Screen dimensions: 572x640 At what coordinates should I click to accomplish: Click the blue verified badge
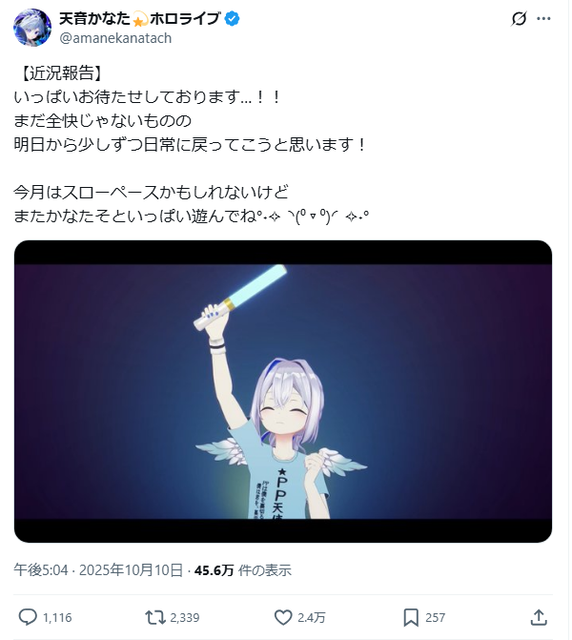[232, 18]
